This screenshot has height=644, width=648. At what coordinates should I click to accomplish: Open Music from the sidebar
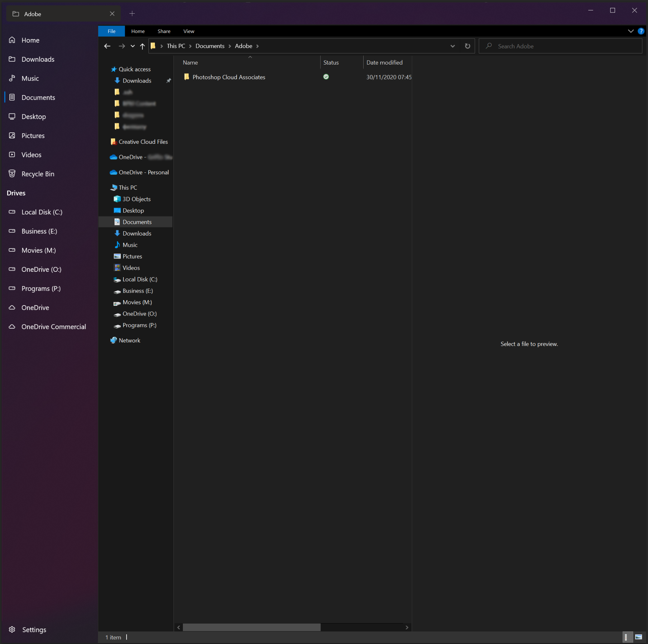30,78
